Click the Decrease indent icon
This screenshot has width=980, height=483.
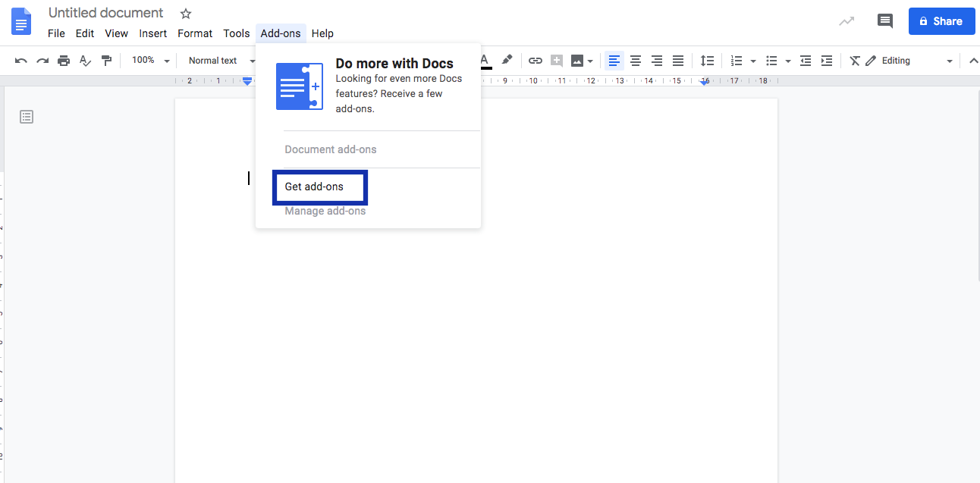pyautogui.click(x=806, y=61)
